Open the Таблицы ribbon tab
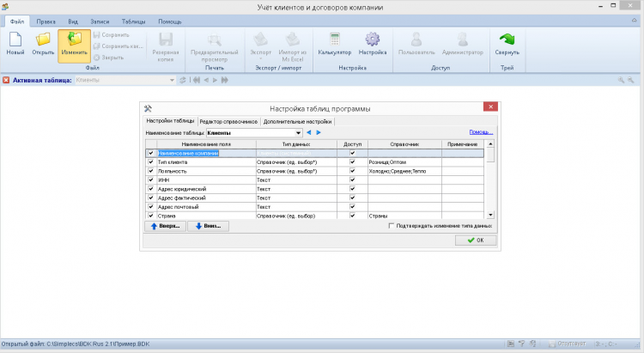Image resolution: width=644 pixels, height=353 pixels. point(133,20)
